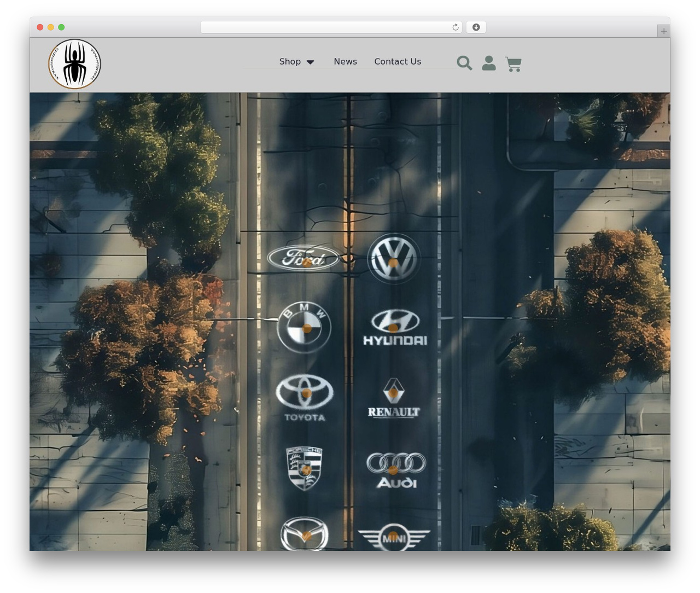700x593 pixels.
Task: Open the Shop menu item
Action: (290, 61)
